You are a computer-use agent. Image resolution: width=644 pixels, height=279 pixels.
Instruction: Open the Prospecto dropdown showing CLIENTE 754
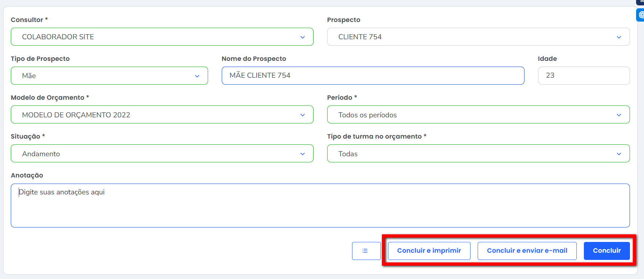pyautogui.click(x=478, y=37)
